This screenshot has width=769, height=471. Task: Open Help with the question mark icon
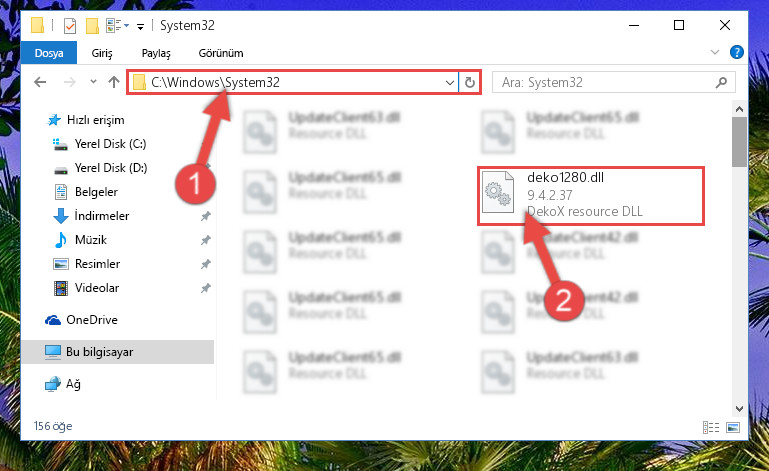736,52
